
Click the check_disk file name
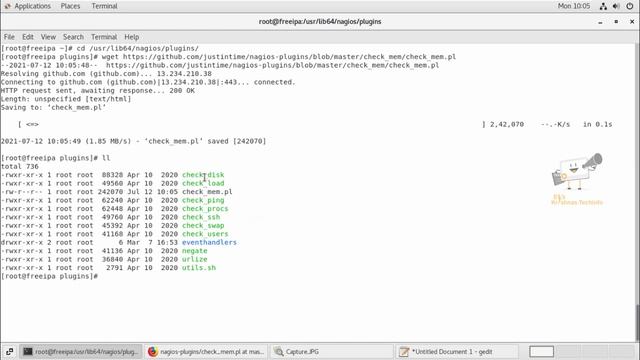click(x=203, y=175)
